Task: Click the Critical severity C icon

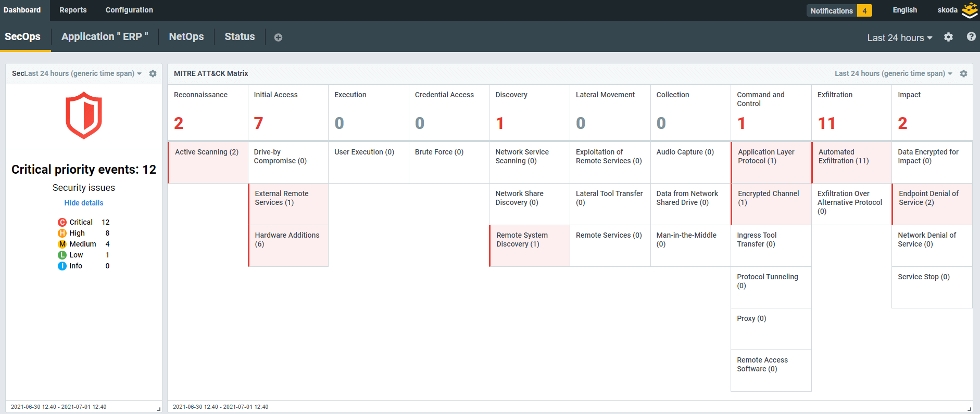Action: (x=62, y=223)
